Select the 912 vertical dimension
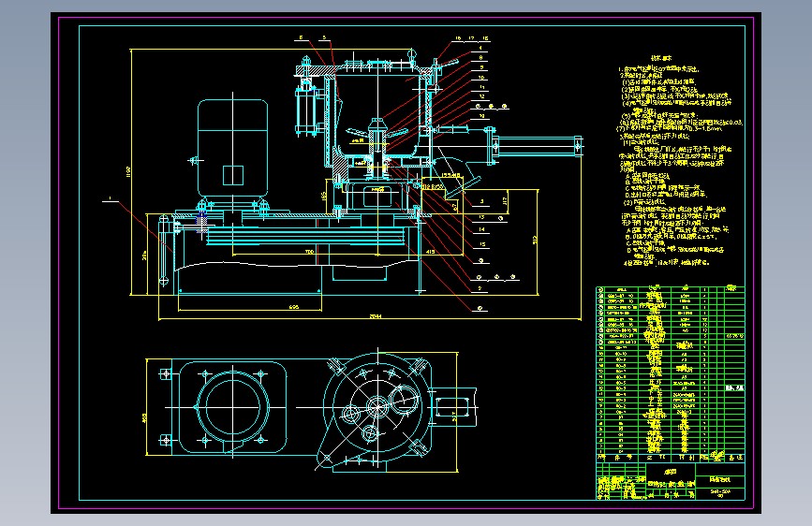 click(x=535, y=241)
